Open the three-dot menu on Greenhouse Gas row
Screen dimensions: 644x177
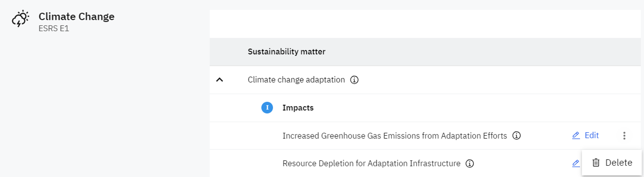click(624, 136)
